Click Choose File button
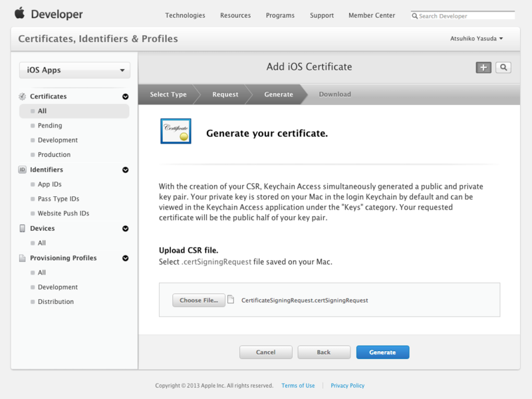Image resolution: width=532 pixels, height=399 pixels. tap(199, 301)
